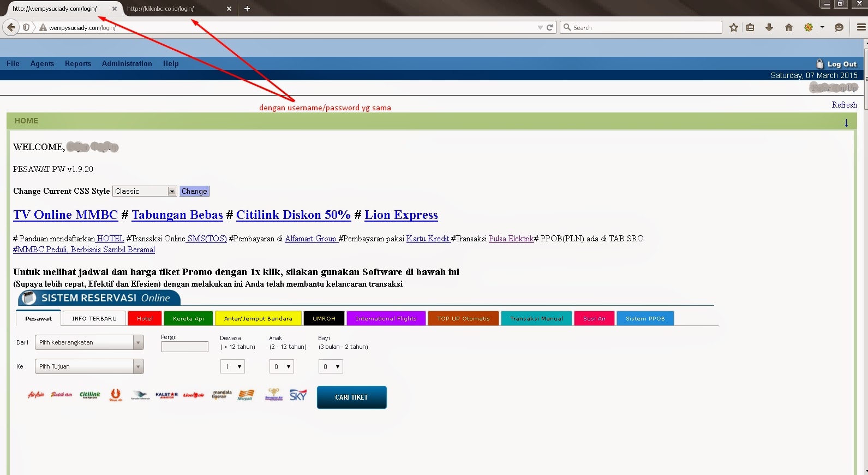This screenshot has width=868, height=475.
Task: Click the CARI TIKET button
Action: (352, 397)
